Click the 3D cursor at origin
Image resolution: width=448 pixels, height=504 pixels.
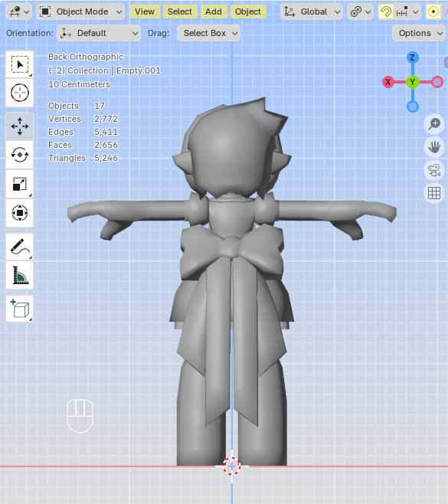(x=232, y=466)
